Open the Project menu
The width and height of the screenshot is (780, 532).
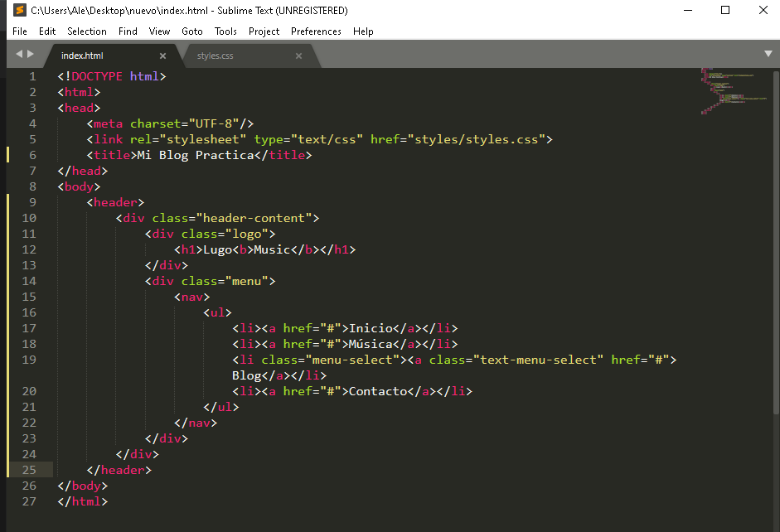[264, 31]
